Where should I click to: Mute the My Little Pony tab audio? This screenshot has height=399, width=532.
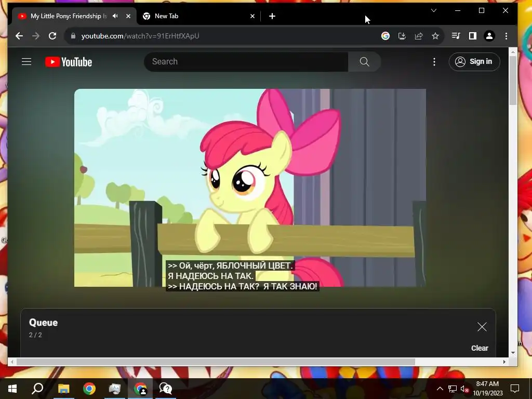(115, 16)
